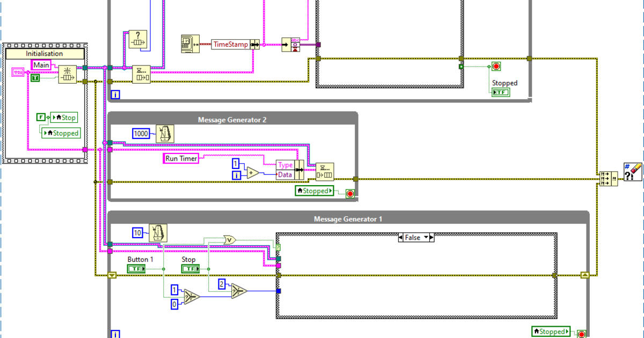Click the red stop conditional terminal in top loop
644x338 pixels.
[x=496, y=66]
